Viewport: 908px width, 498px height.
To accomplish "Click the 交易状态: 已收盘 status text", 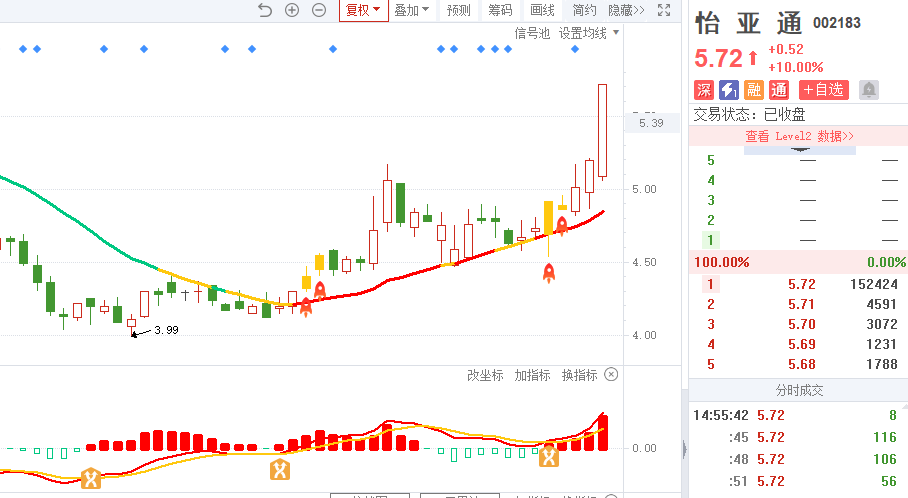I will pos(750,114).
